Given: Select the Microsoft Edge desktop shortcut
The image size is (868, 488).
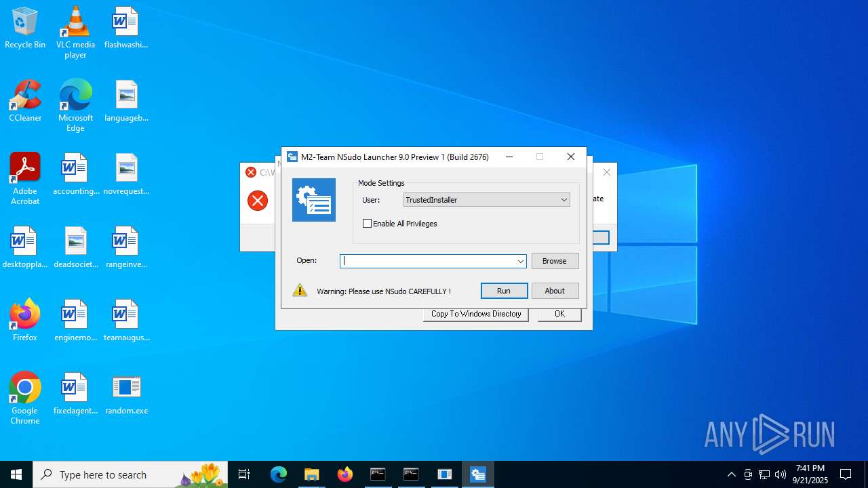Looking at the screenshot, I should [x=75, y=105].
